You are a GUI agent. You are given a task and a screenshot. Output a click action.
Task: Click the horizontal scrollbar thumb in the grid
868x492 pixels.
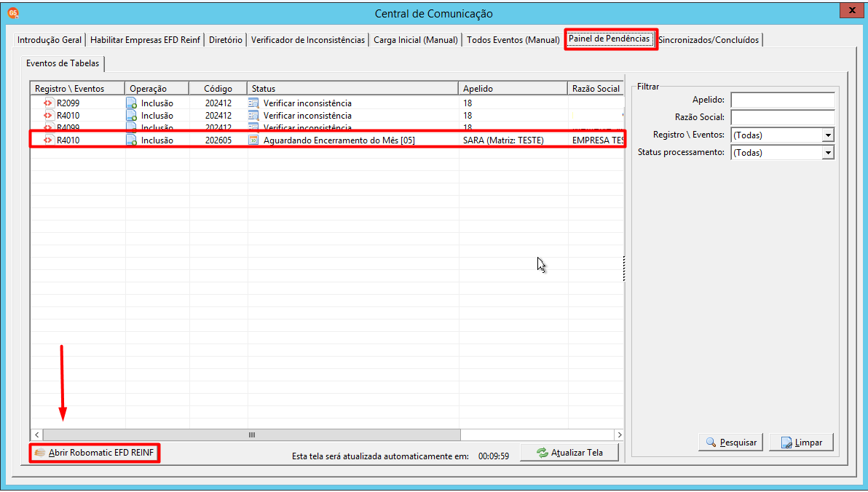pyautogui.click(x=251, y=435)
